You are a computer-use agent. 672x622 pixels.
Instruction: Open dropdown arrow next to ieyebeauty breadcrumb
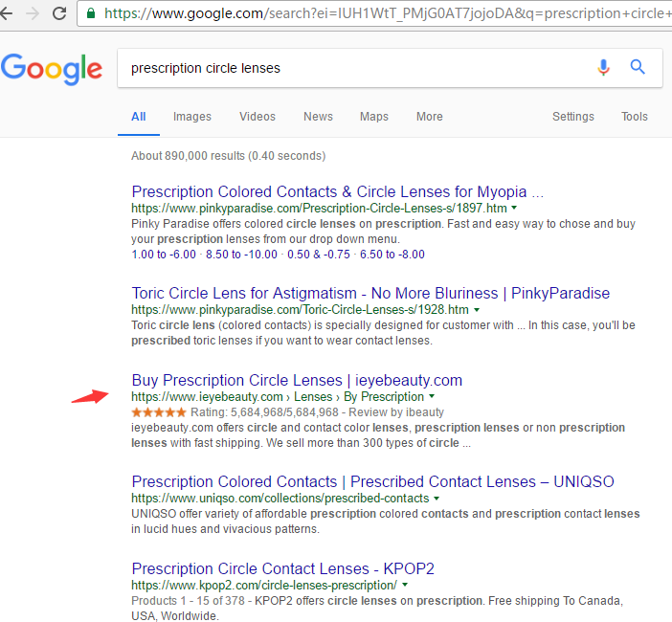[432, 396]
